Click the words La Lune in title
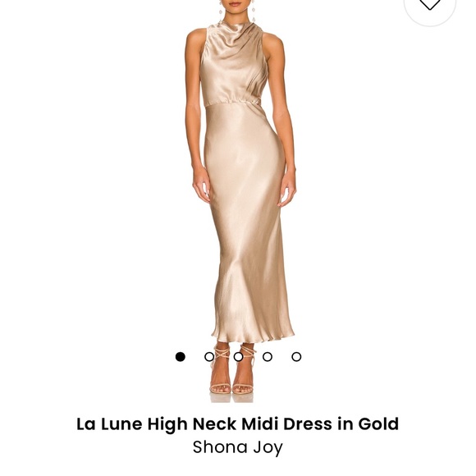The width and height of the screenshot is (476, 476). 109,423
